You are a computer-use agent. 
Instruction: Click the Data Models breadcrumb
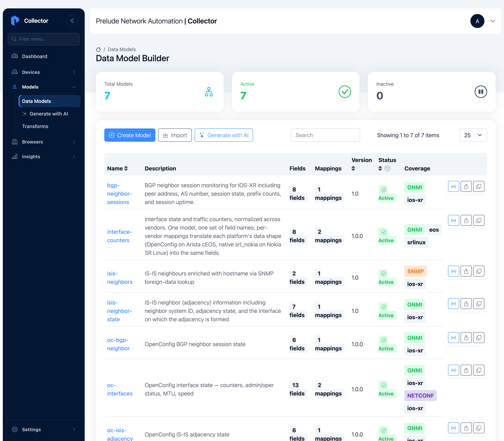122,50
